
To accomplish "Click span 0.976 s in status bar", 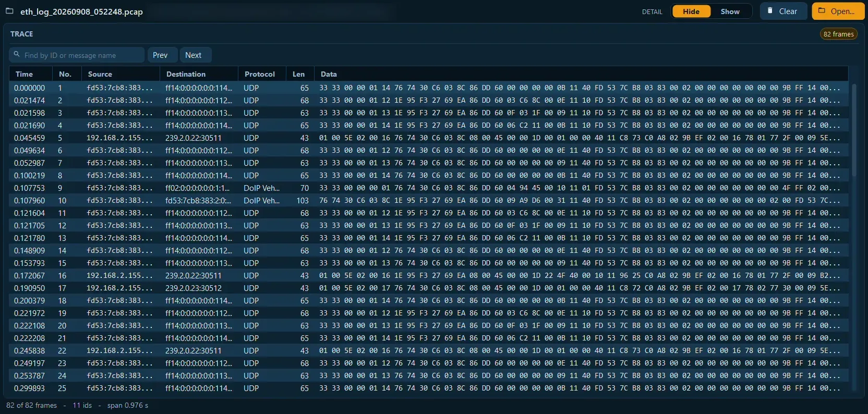I will (128, 405).
